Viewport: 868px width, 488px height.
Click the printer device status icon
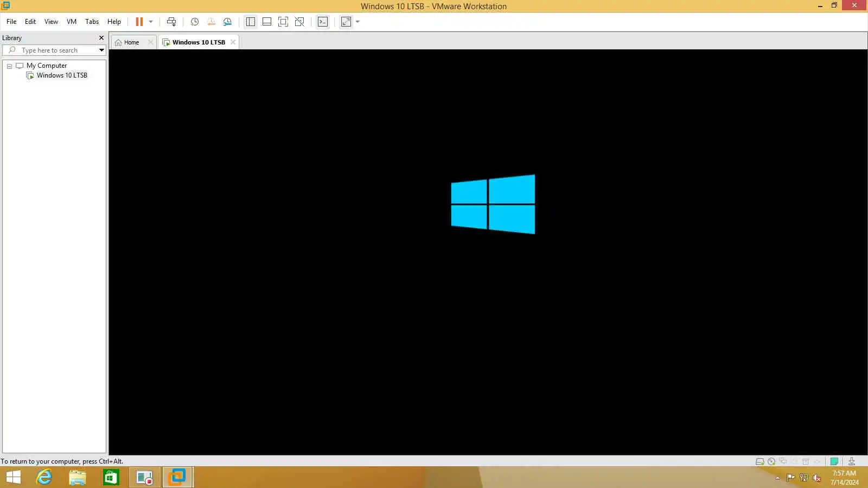click(x=806, y=461)
